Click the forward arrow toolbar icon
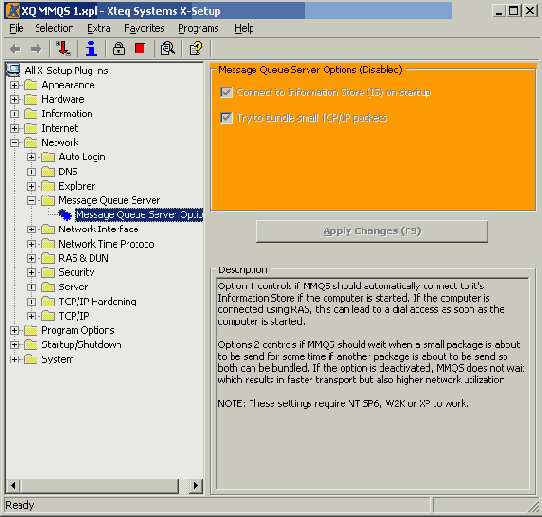The width and height of the screenshot is (542, 517). (x=36, y=49)
